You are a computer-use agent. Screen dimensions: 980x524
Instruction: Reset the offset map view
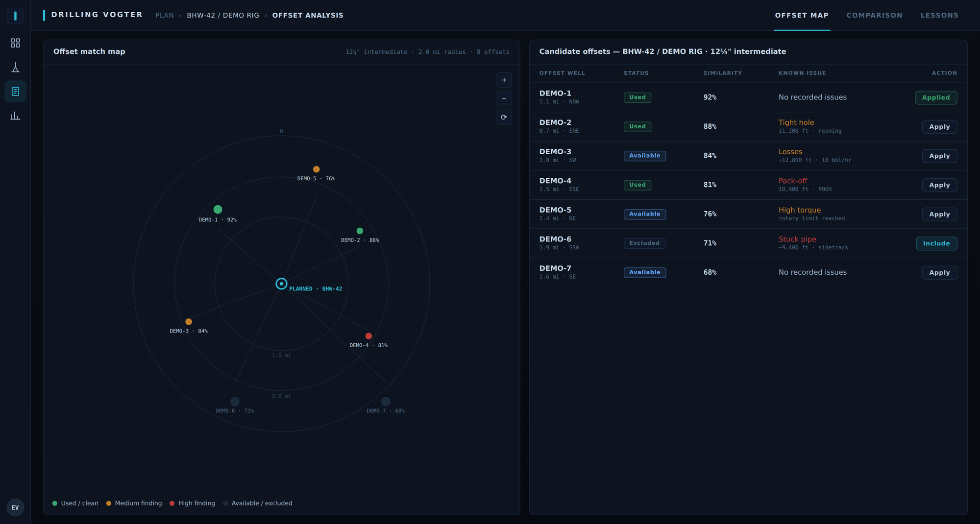(x=504, y=117)
